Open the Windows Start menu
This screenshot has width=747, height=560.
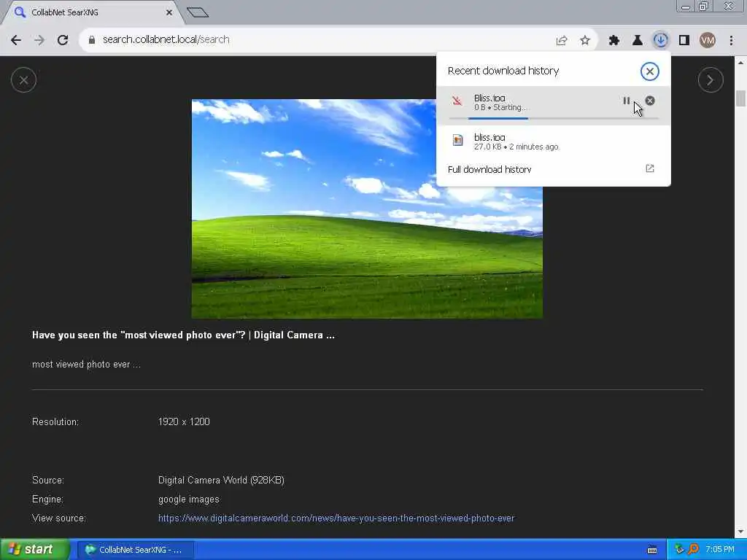coord(34,550)
